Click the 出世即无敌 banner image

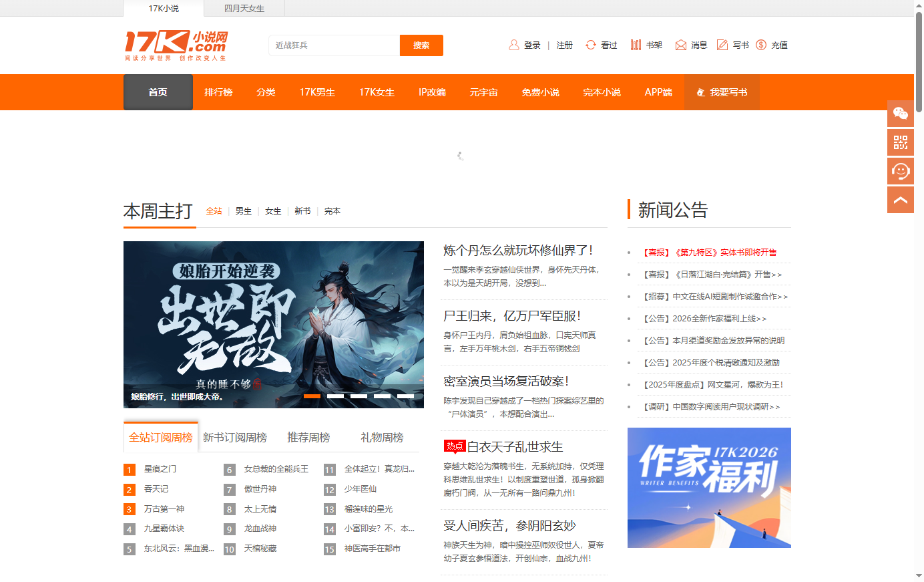[274, 325]
